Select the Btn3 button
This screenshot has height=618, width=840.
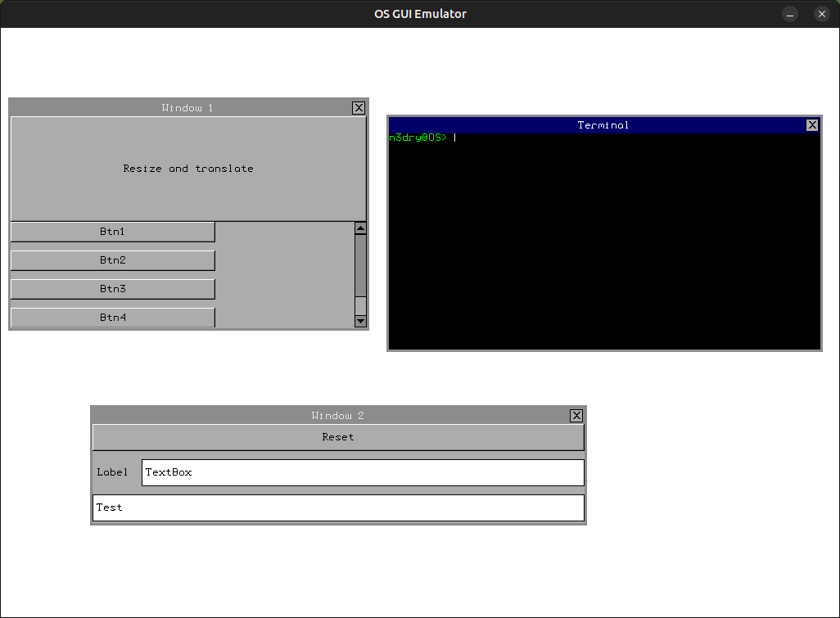(x=112, y=289)
